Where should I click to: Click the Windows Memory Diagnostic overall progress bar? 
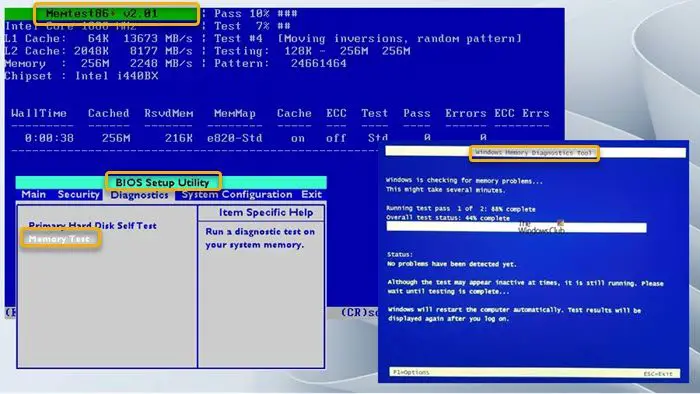pyautogui.click(x=516, y=228)
